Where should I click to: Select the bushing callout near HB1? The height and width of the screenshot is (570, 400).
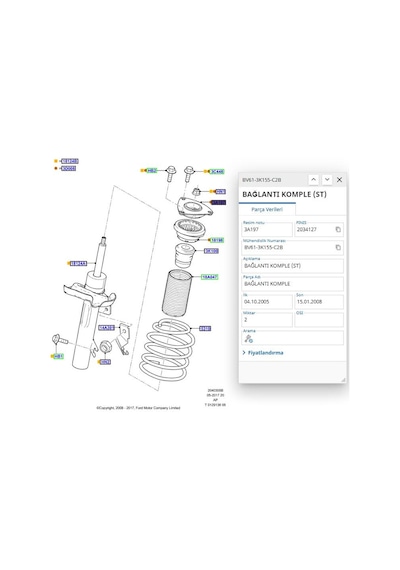click(x=105, y=362)
